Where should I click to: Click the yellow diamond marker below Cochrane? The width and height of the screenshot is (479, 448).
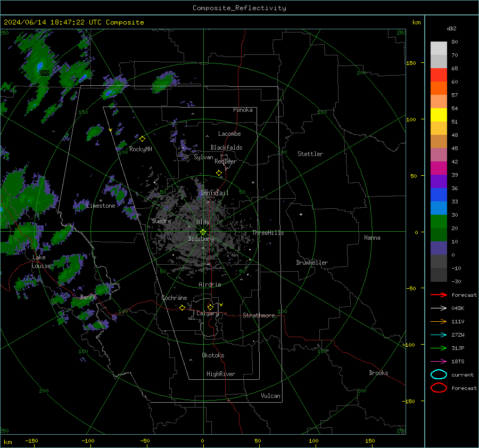click(183, 307)
